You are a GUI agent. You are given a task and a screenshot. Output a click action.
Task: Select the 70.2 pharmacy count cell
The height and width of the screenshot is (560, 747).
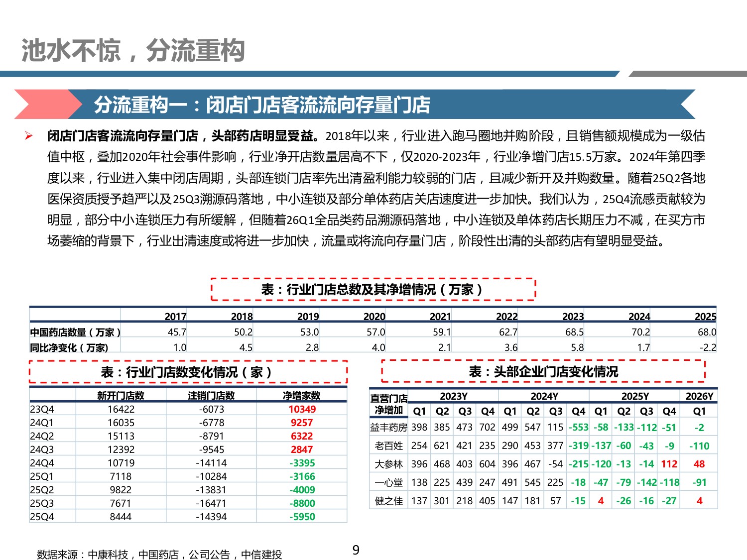(640, 332)
